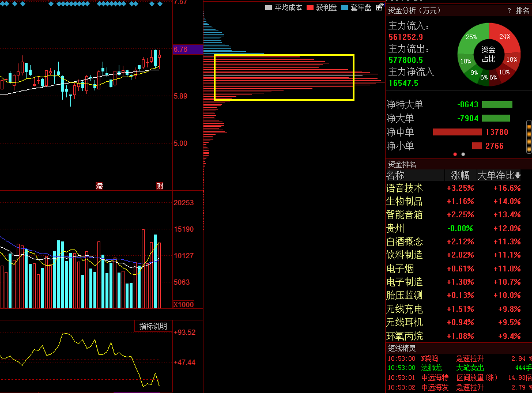
Task: Click the 主力流入 value 561252.9
Action: pyautogui.click(x=406, y=37)
